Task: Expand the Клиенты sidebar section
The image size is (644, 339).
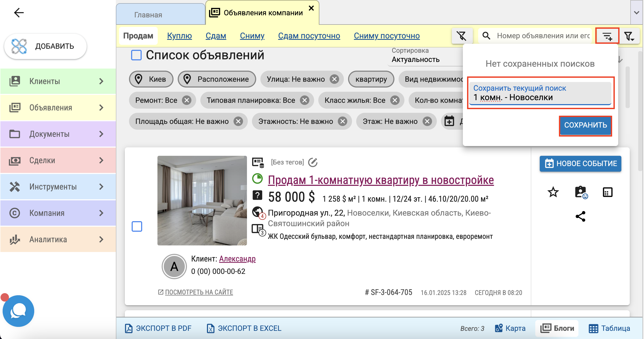Action: (58, 81)
